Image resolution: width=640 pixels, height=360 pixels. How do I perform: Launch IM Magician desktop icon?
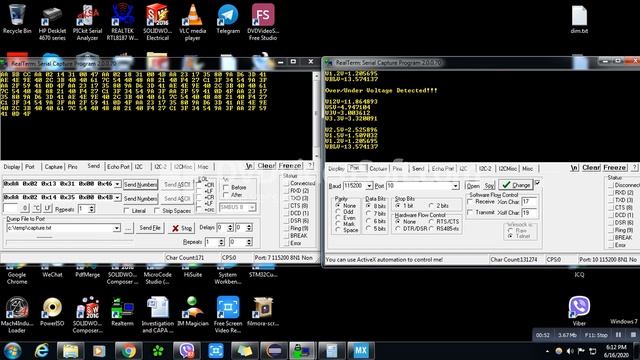(x=193, y=312)
